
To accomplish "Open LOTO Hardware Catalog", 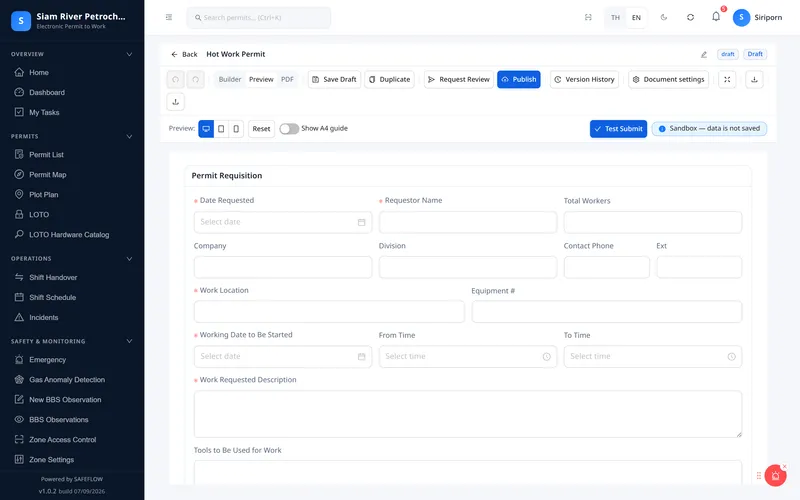I will pyautogui.click(x=69, y=235).
